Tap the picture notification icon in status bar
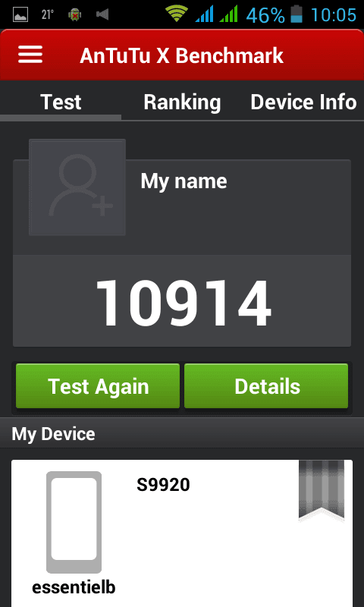 pos(20,14)
